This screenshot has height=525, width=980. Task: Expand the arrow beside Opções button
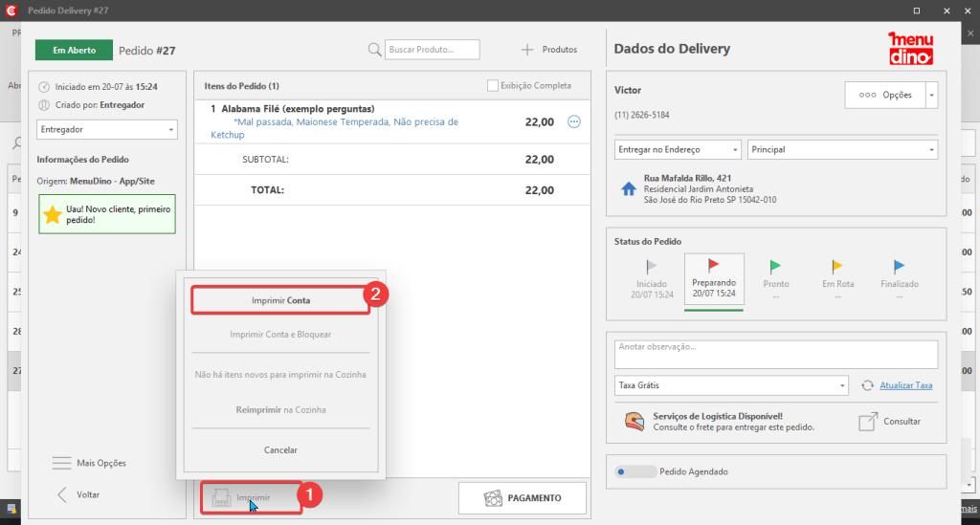932,96
